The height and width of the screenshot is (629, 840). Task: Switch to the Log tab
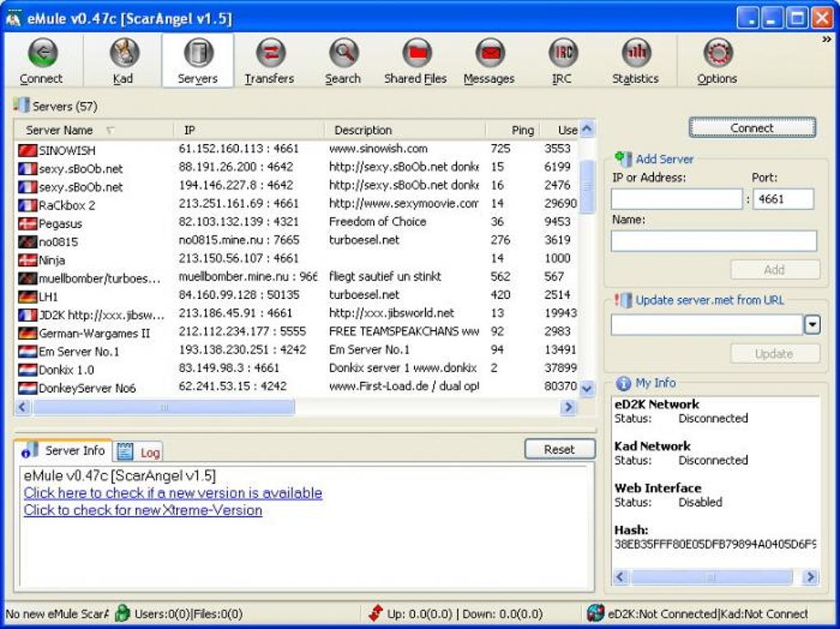point(140,452)
